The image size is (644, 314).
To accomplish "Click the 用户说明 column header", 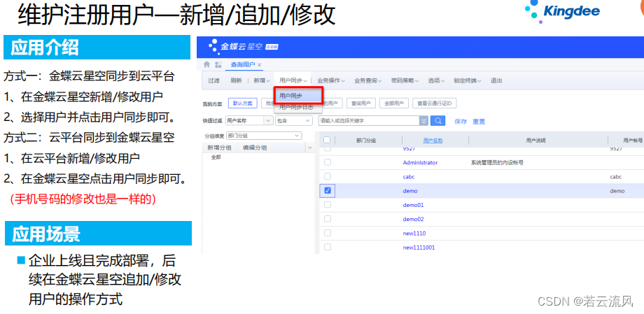I will pos(535,141).
